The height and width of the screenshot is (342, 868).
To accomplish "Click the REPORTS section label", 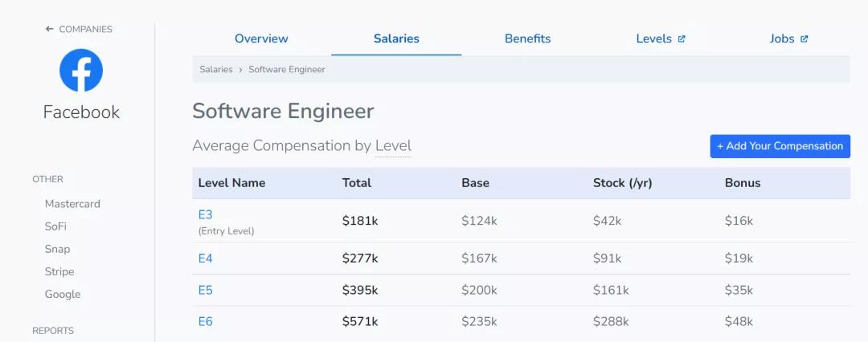I will (53, 331).
